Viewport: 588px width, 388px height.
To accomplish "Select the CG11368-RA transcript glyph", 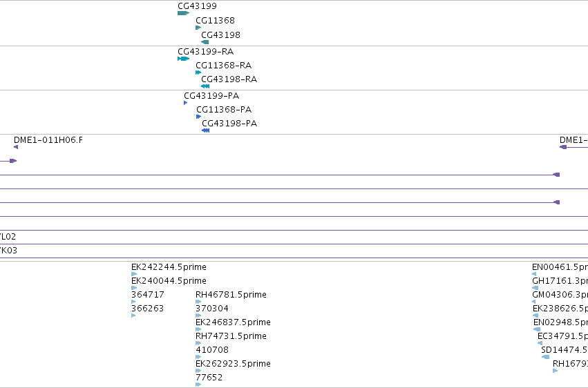I will coord(198,72).
